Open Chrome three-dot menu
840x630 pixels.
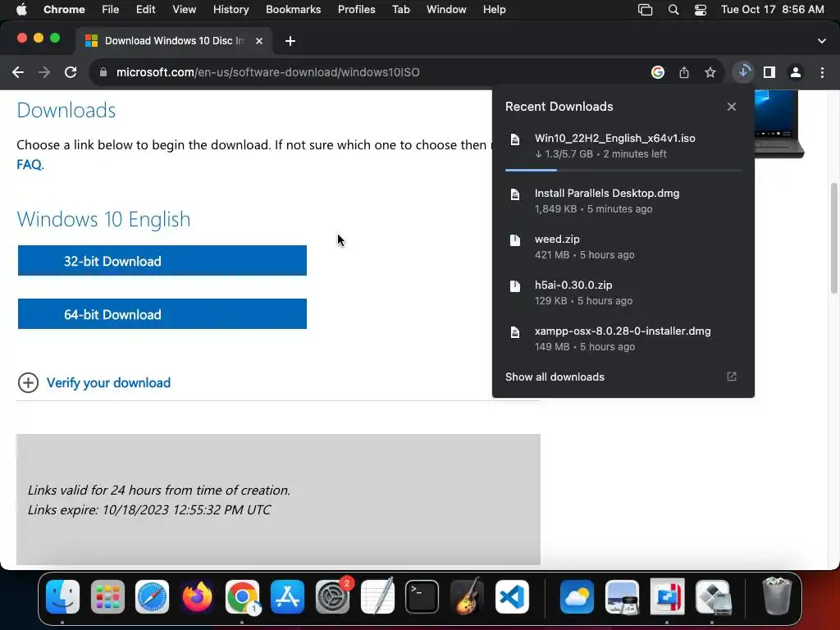click(822, 72)
